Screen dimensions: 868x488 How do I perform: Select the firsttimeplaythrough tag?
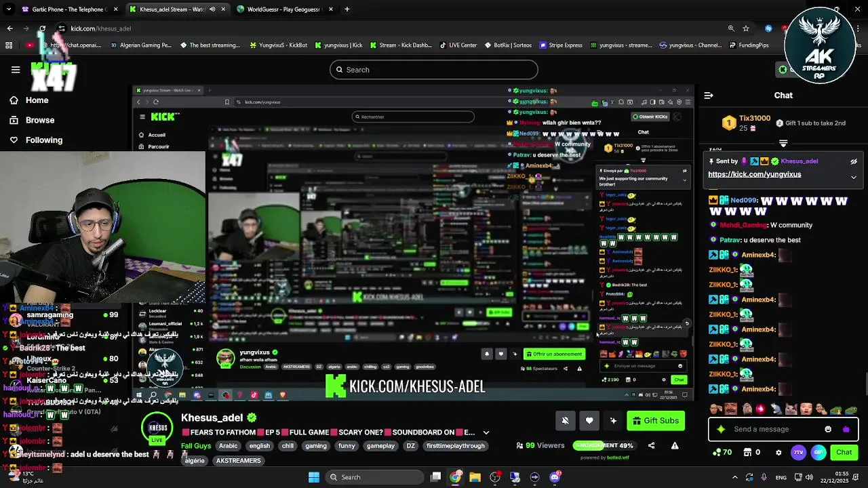tap(456, 446)
